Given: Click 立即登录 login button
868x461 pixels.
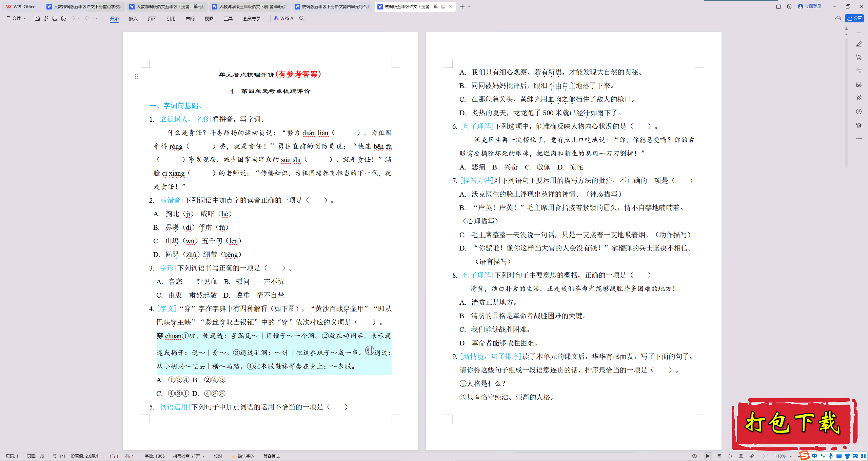Looking at the screenshot, I should pyautogui.click(x=810, y=6).
